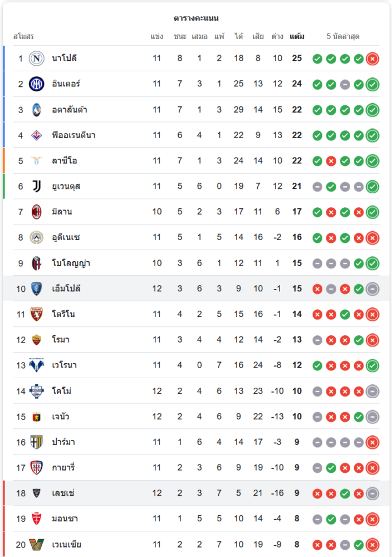Select the Juventus logo icon
Screen dimensions: 392x557
[36, 186]
